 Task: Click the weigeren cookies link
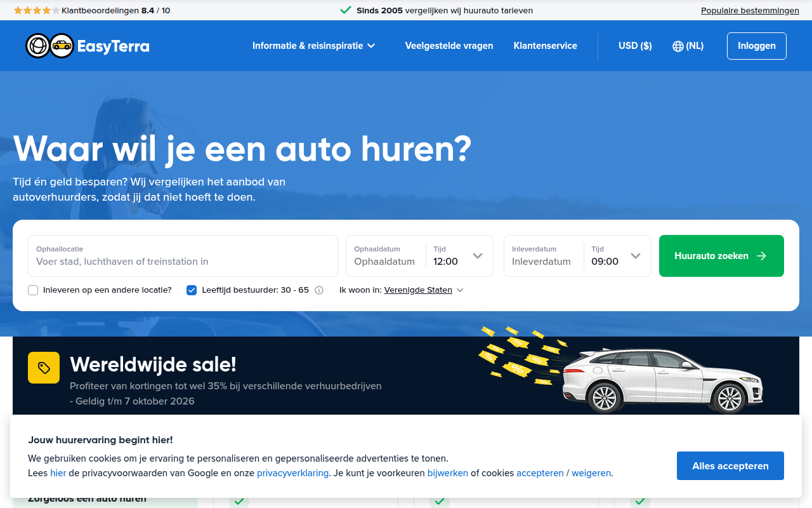click(x=591, y=473)
